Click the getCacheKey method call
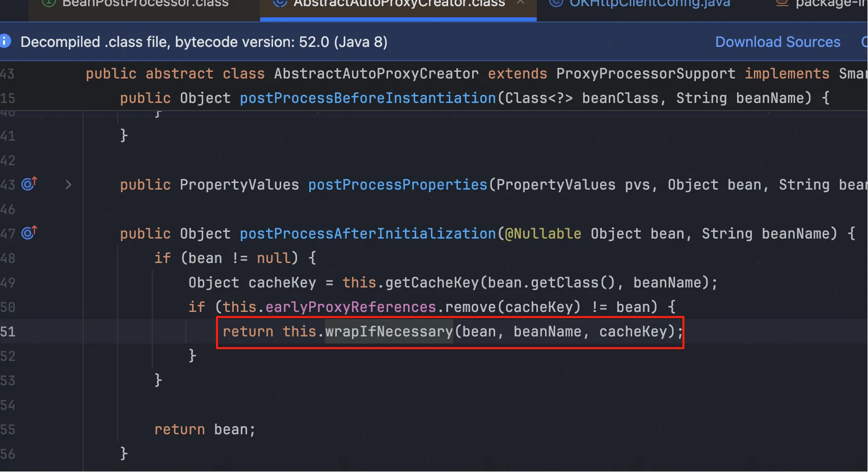The image size is (868, 472). click(431, 283)
